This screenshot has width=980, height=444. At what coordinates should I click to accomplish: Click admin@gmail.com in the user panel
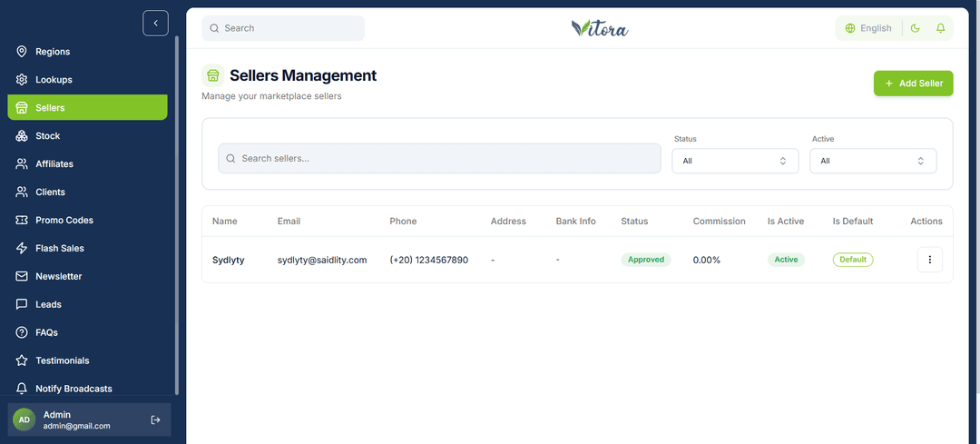76,426
